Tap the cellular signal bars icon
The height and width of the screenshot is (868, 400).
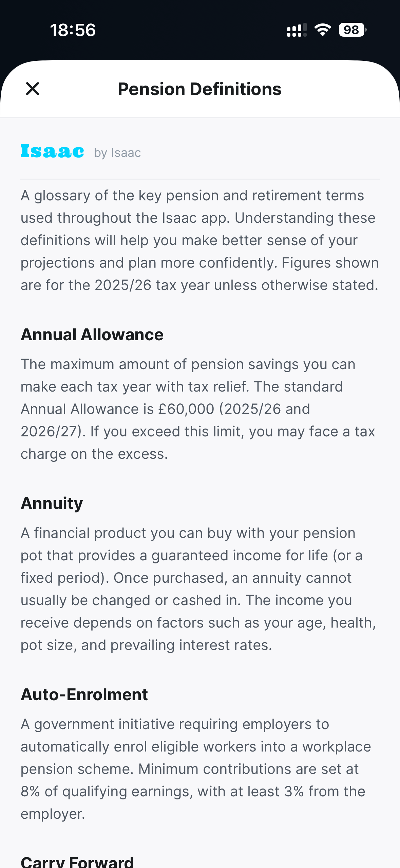297,30
